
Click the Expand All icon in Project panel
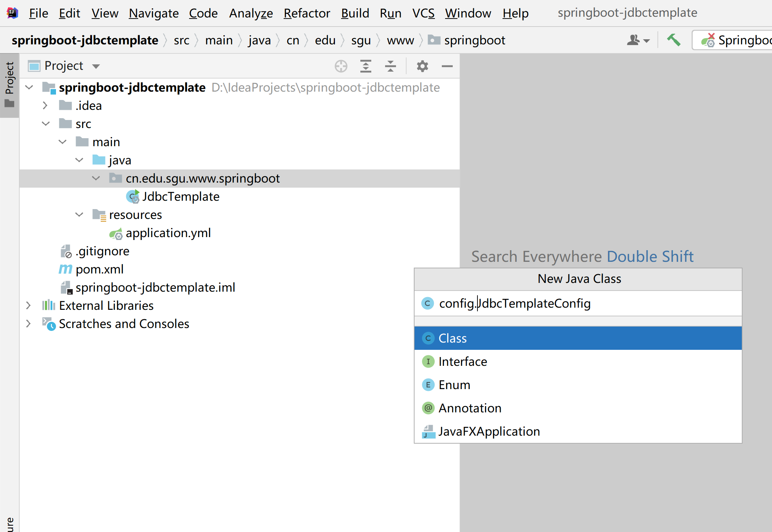pos(365,66)
